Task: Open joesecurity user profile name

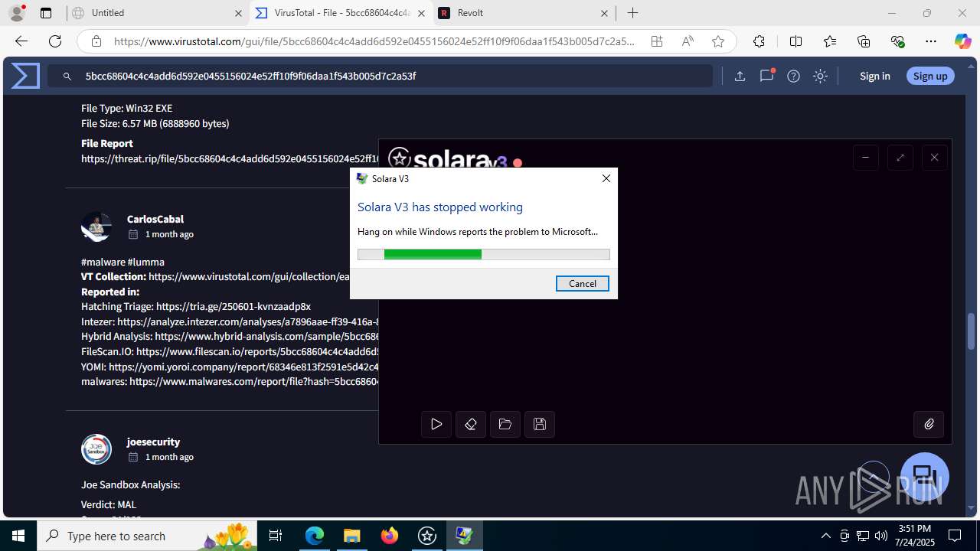Action: (x=154, y=442)
